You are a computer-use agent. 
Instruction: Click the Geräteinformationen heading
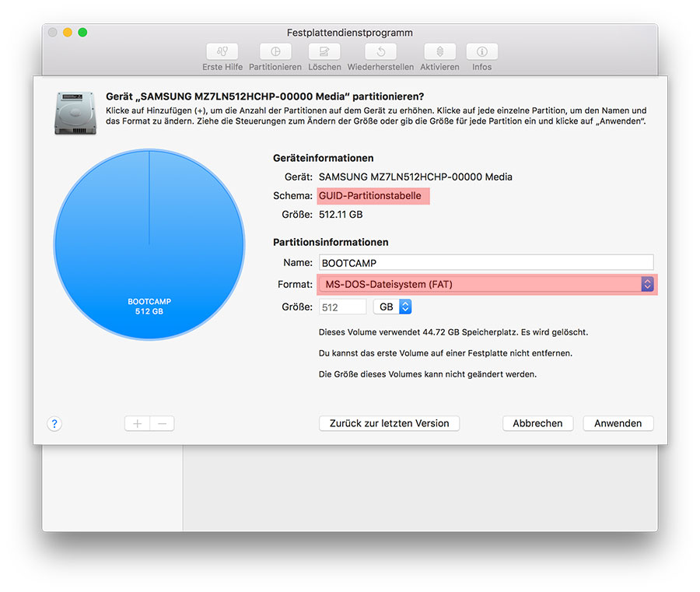coord(324,158)
